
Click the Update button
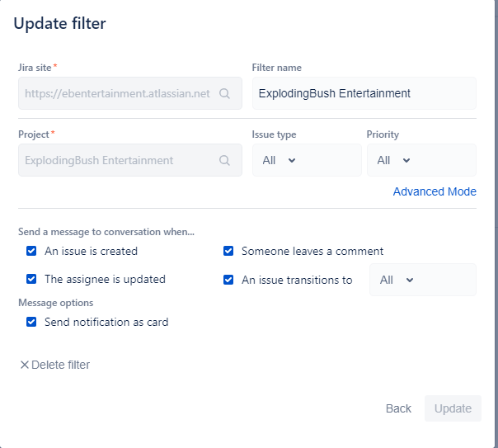[x=453, y=408]
